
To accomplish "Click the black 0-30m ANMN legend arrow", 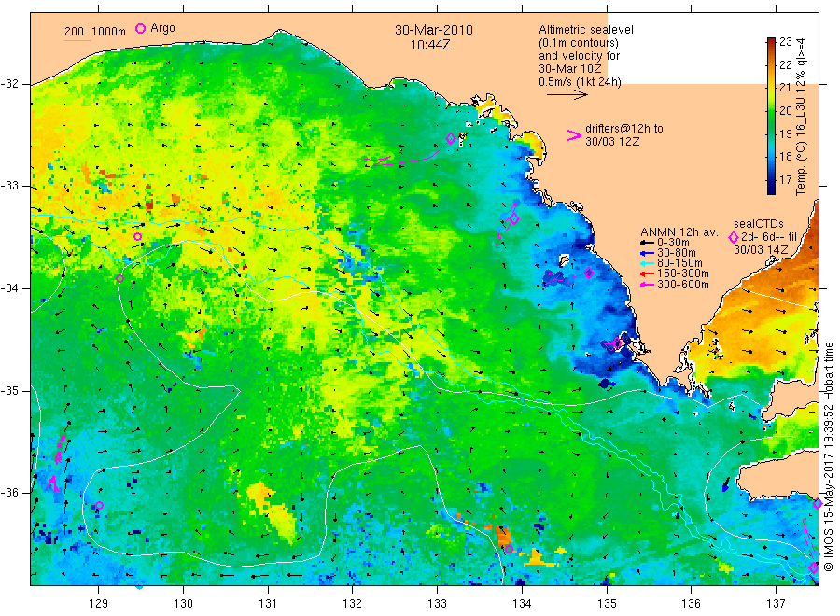I will click(x=647, y=243).
